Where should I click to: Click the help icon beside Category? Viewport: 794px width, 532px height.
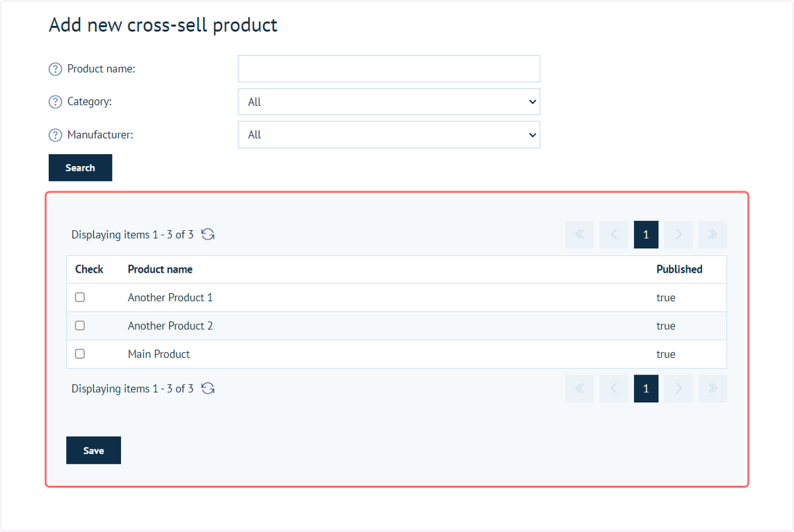[56, 102]
